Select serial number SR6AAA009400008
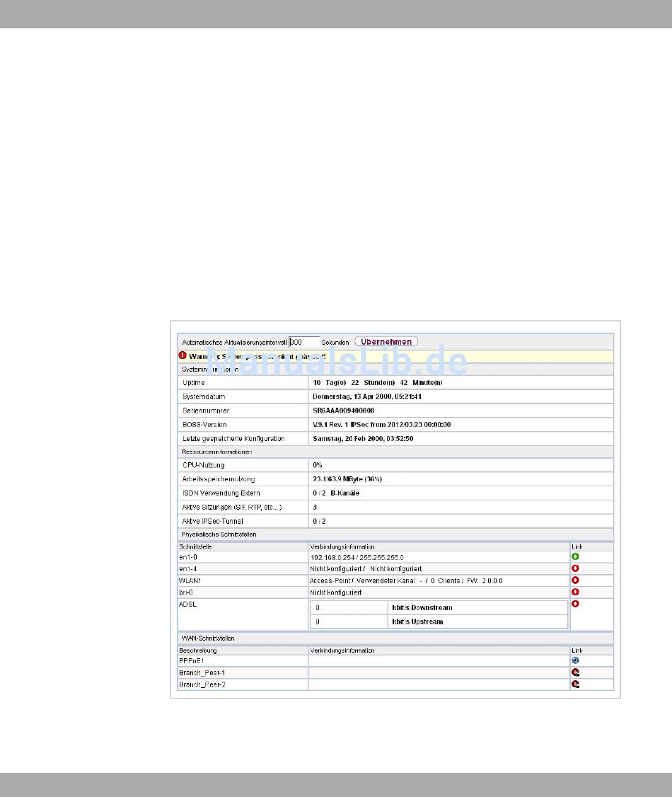Screen dimensions: 672x797 (343, 411)
